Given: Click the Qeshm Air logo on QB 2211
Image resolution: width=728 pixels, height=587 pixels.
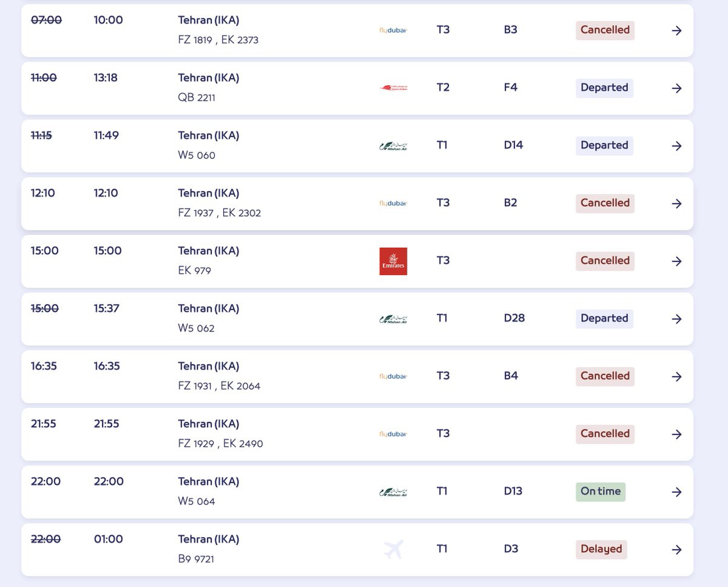Looking at the screenshot, I should [x=393, y=88].
